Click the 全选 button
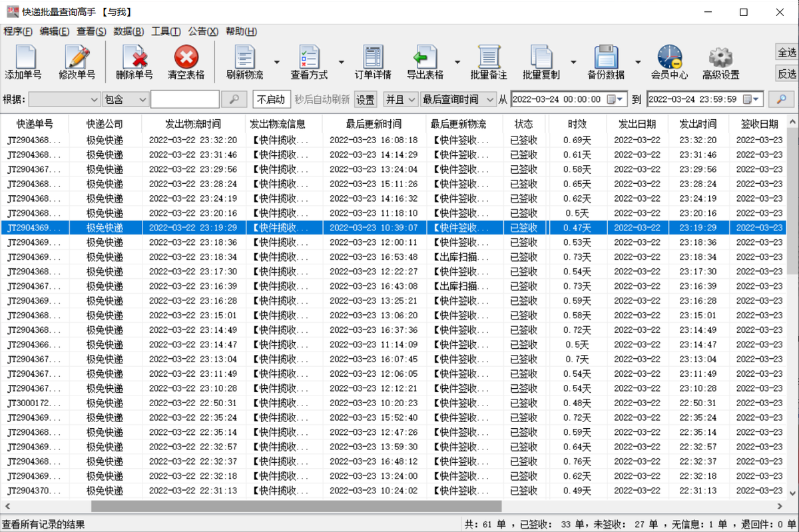799x532 pixels. coord(787,53)
